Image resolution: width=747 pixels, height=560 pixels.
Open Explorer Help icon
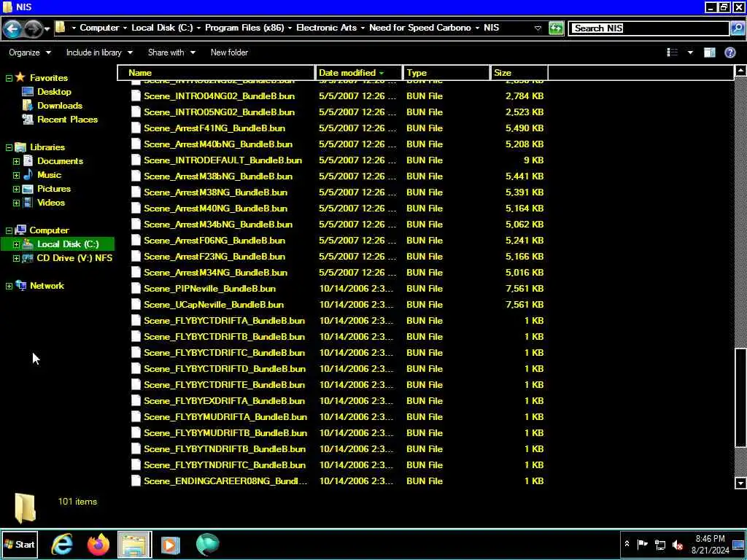click(x=729, y=52)
